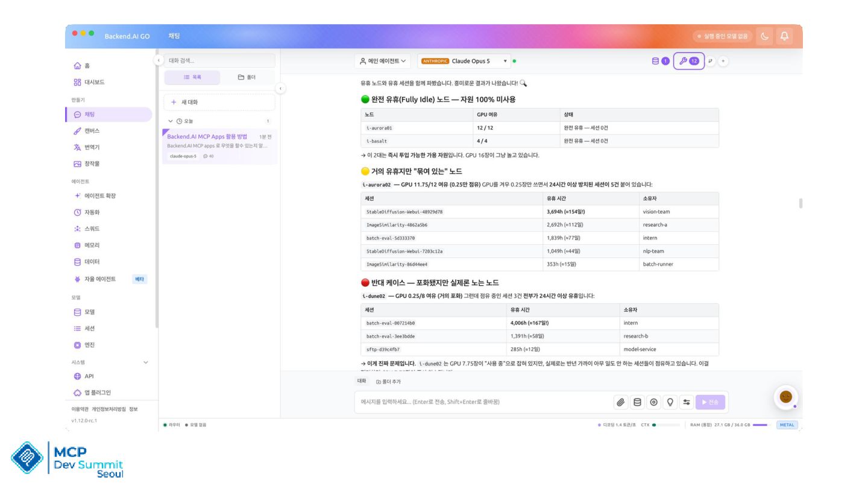The height and width of the screenshot is (489, 868).
Task: Open the 엔진 page
Action: click(x=108, y=345)
